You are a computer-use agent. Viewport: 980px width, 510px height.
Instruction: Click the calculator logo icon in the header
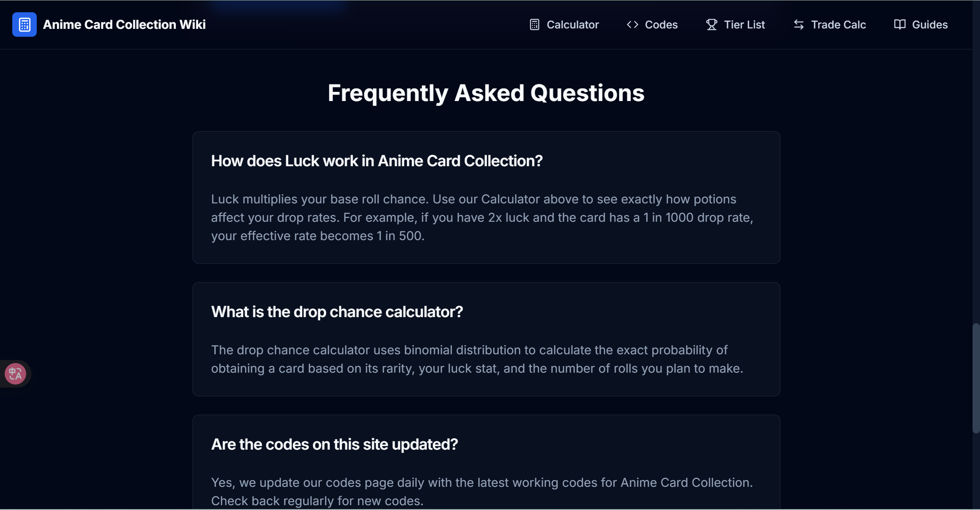click(x=24, y=24)
